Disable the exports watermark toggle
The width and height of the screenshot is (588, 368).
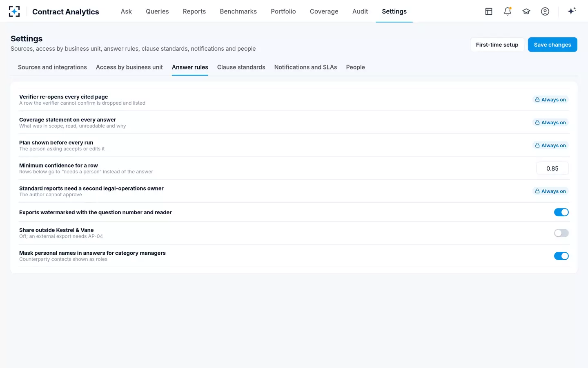561,212
